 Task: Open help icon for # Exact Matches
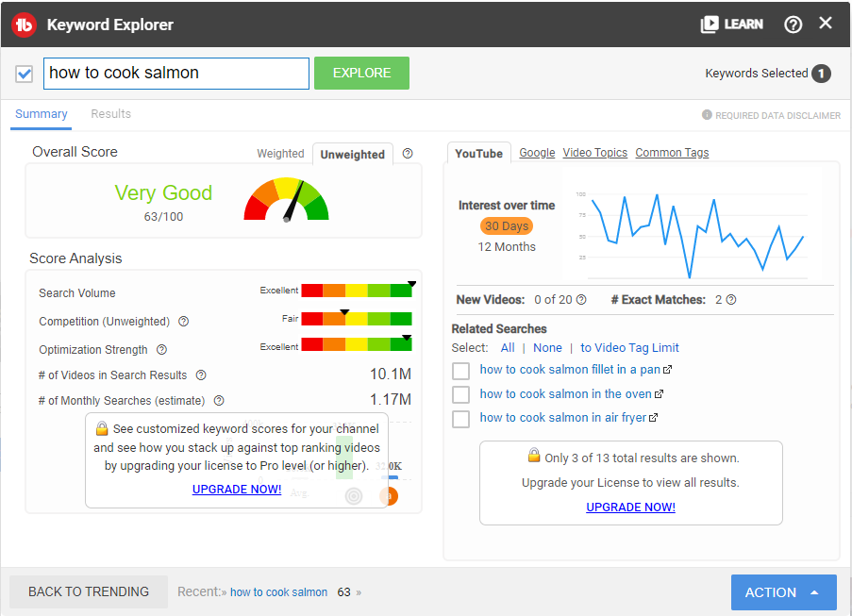tap(731, 300)
